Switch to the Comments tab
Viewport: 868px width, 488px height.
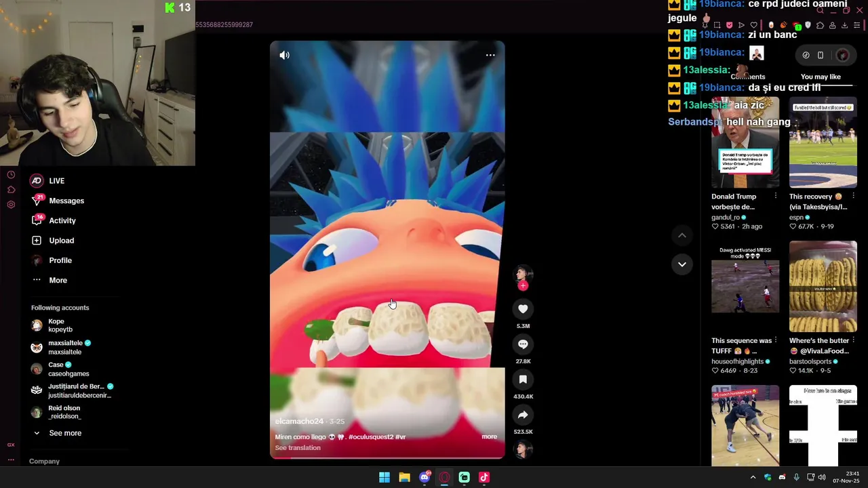[748, 77]
